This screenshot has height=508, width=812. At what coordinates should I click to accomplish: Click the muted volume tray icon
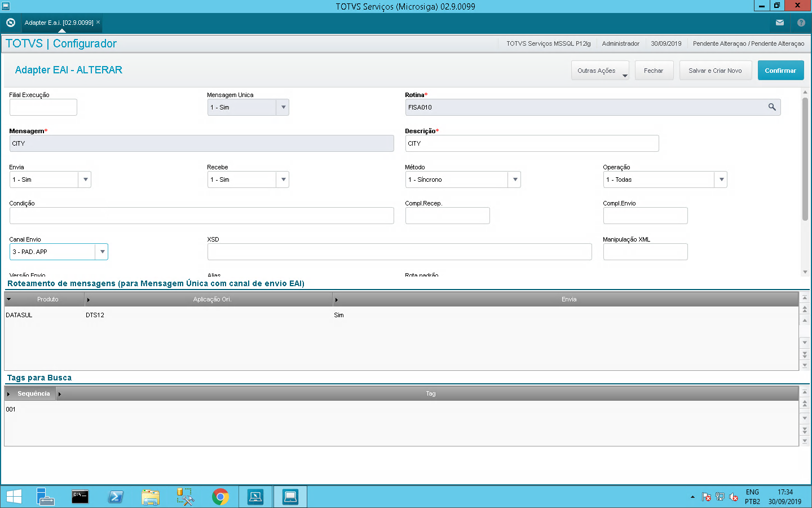coord(734,497)
